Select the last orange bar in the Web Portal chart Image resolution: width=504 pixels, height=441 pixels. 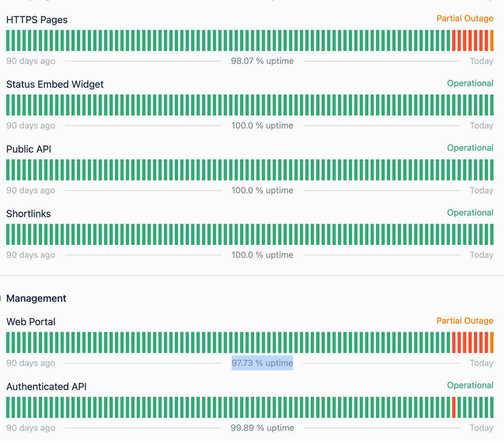[x=491, y=342]
